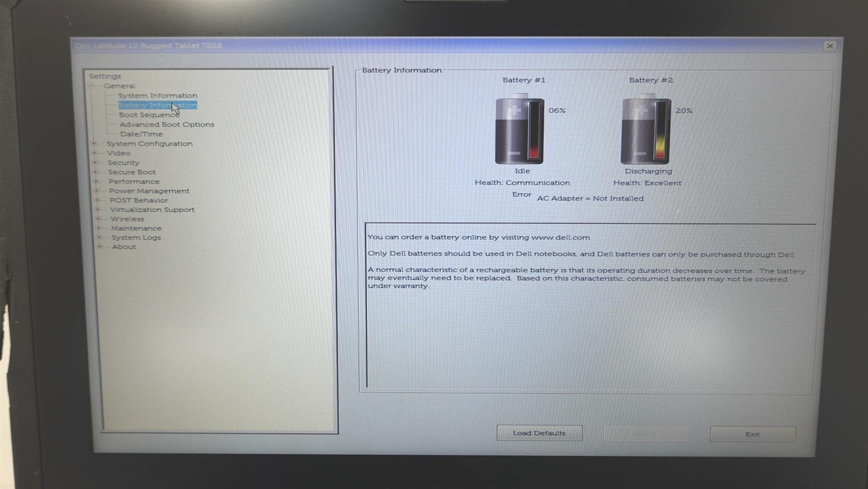Image resolution: width=868 pixels, height=489 pixels.
Task: Expand the About node
Action: point(100,246)
